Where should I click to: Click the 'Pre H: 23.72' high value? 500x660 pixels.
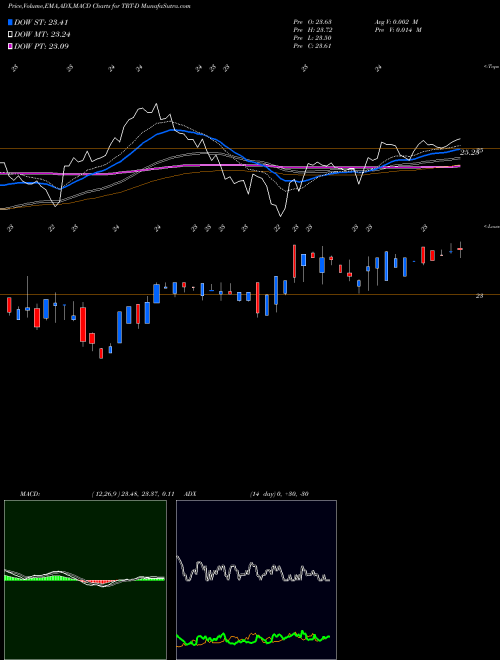tap(312, 30)
